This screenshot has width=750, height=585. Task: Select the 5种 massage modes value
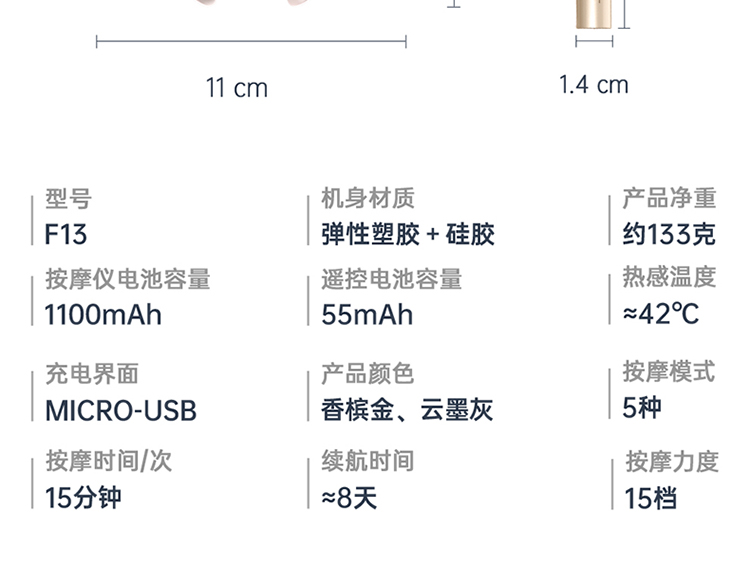click(642, 407)
